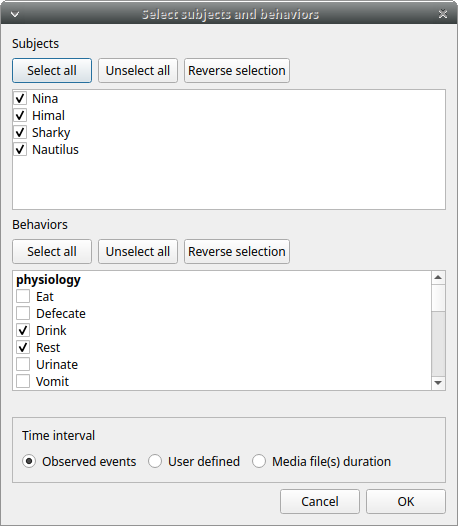Image resolution: width=458 pixels, height=526 pixels.
Task: Click the Cancel button
Action: point(320,502)
